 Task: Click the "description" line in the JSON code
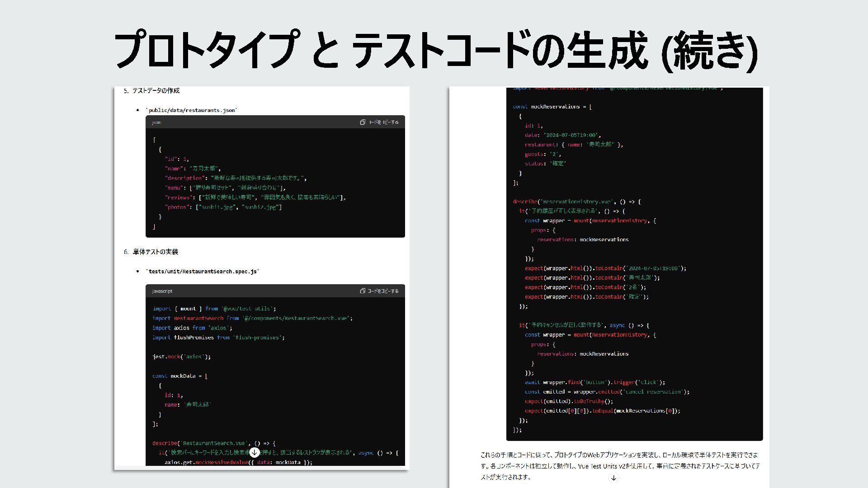236,178
